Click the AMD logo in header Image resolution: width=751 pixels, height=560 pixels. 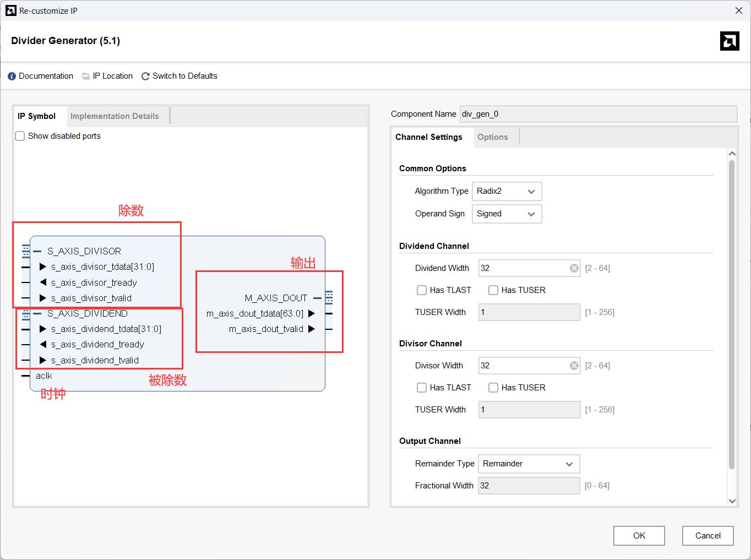(x=730, y=41)
